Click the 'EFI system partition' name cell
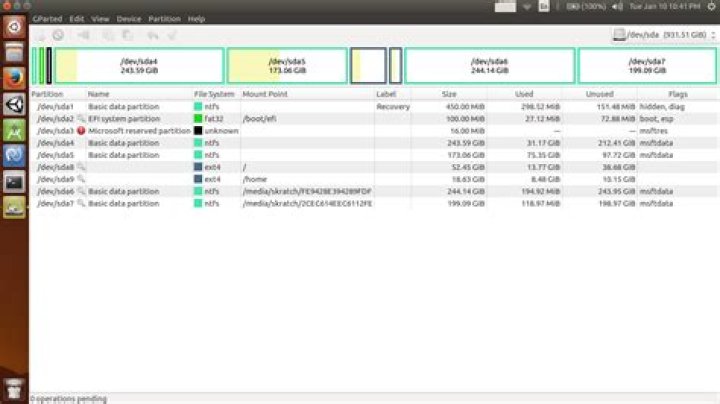The width and height of the screenshot is (720, 404). tap(124, 118)
